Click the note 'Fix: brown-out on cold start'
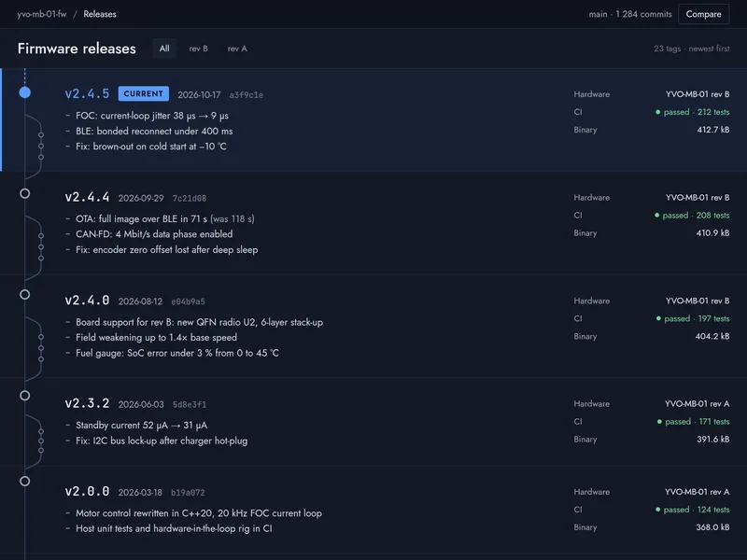 [x=151, y=147]
